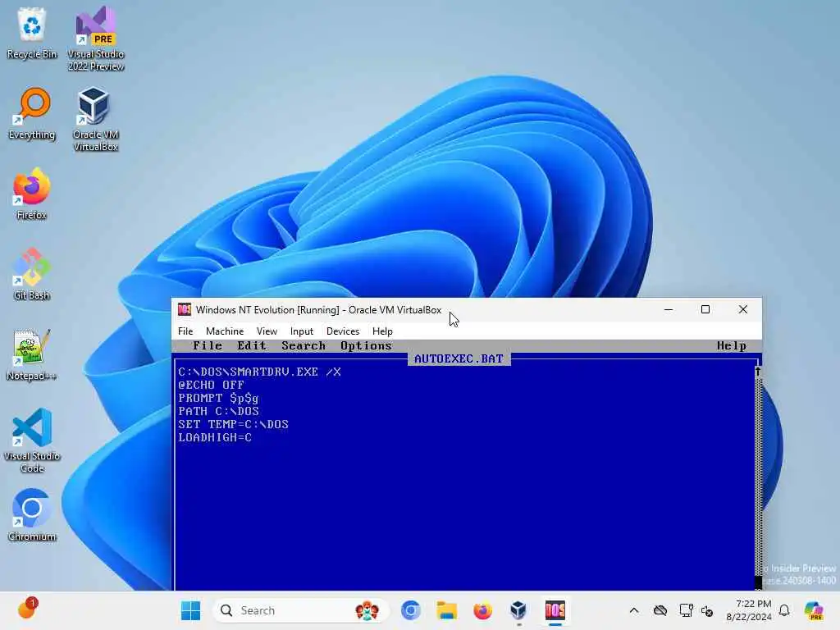840x630 pixels.
Task: Expand the hidden system tray icons
Action: click(634, 610)
